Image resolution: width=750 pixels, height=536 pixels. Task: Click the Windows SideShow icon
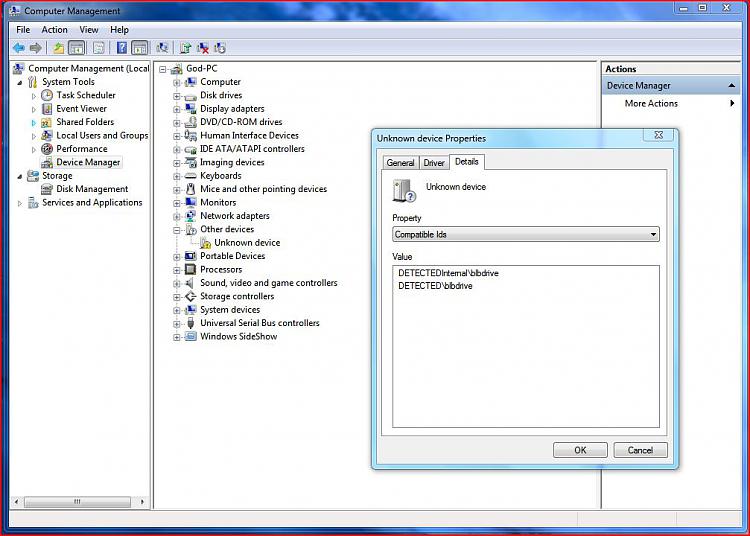tap(190, 336)
